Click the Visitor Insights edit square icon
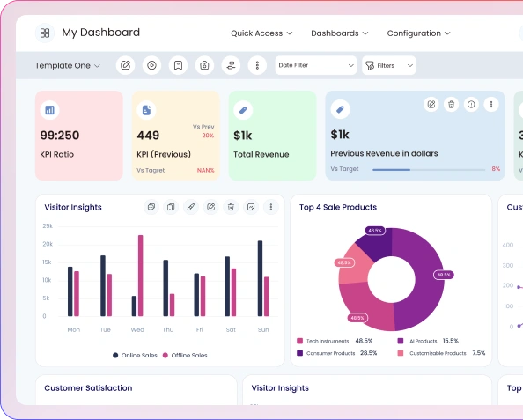 tap(210, 207)
